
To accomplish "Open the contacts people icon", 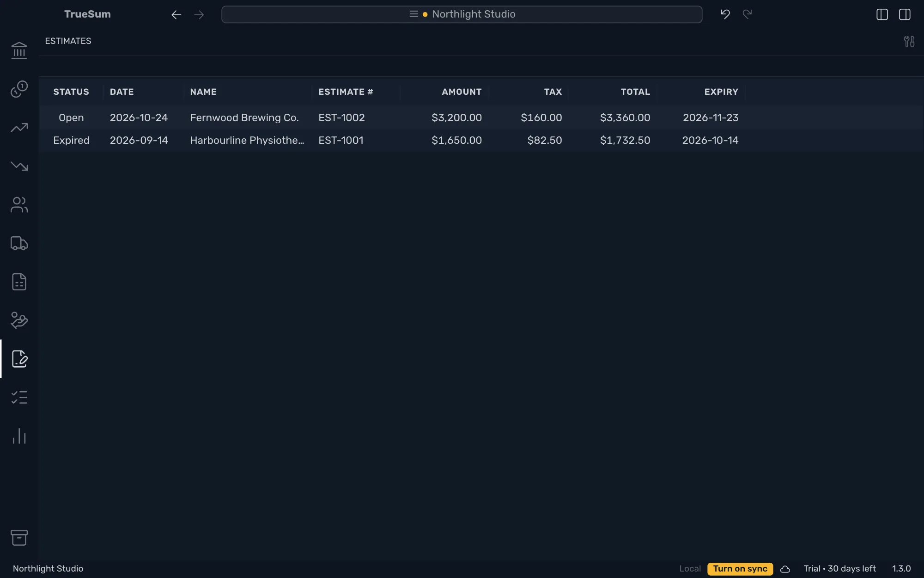I will (x=19, y=205).
